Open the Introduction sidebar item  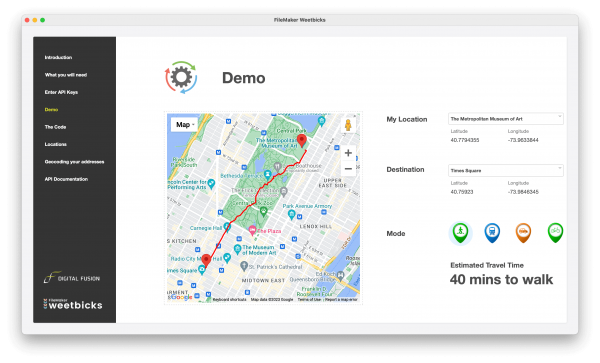[x=58, y=57]
